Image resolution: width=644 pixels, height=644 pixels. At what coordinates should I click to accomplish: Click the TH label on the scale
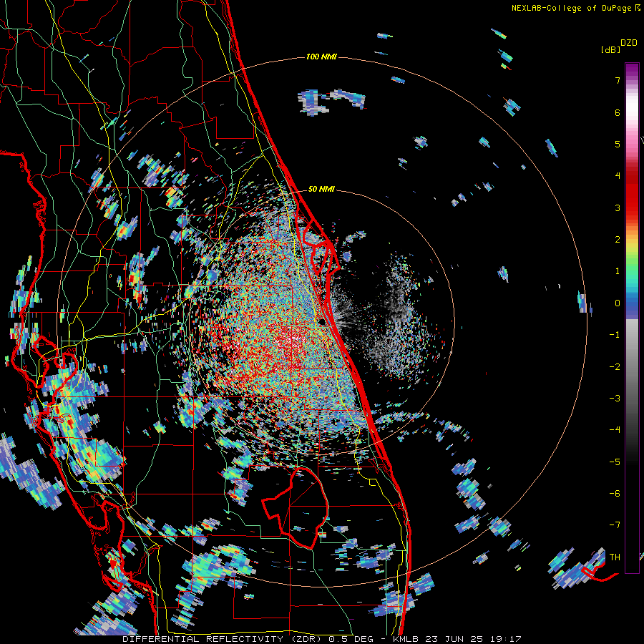click(615, 557)
